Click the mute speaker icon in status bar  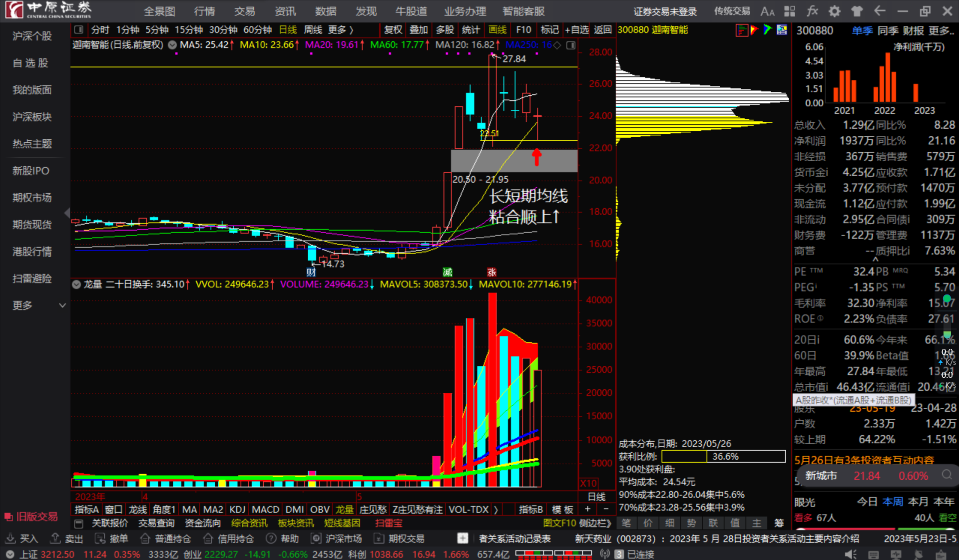(x=850, y=554)
